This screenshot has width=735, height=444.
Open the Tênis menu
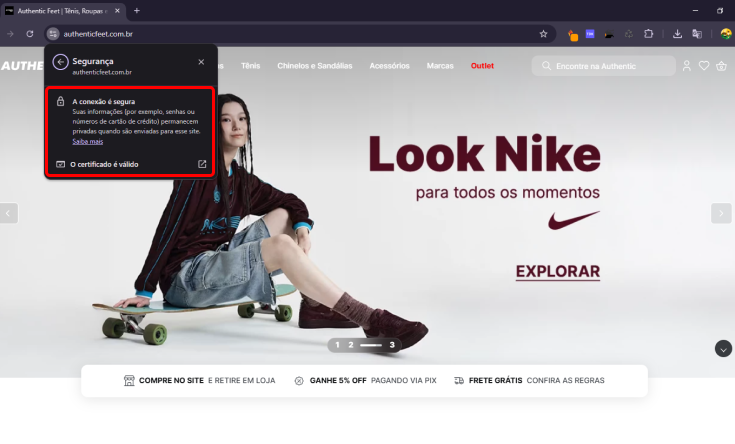pos(250,66)
